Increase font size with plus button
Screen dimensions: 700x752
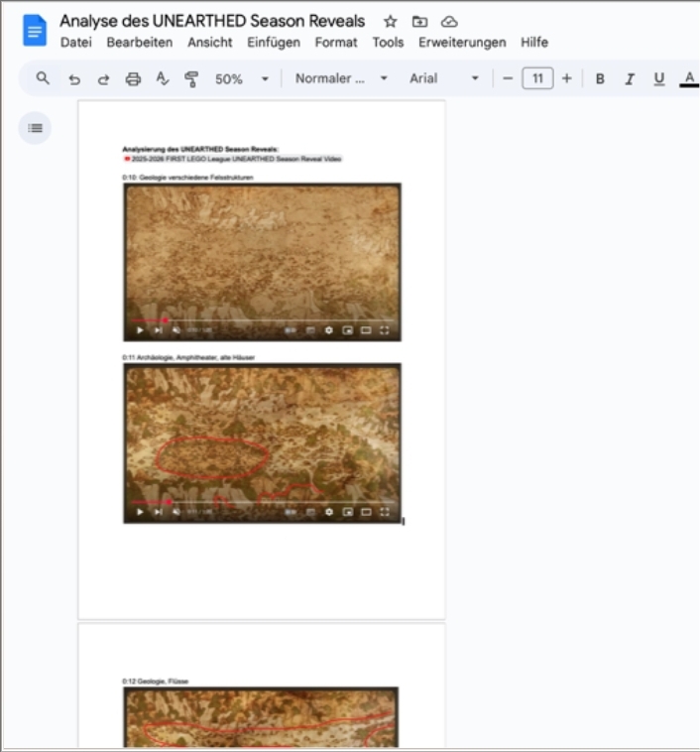pos(567,78)
